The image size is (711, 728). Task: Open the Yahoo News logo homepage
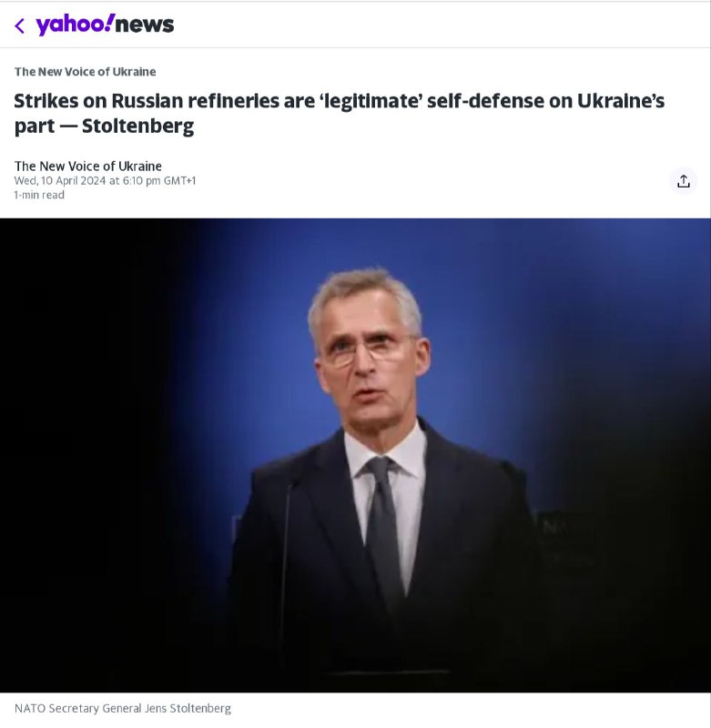pos(105,25)
